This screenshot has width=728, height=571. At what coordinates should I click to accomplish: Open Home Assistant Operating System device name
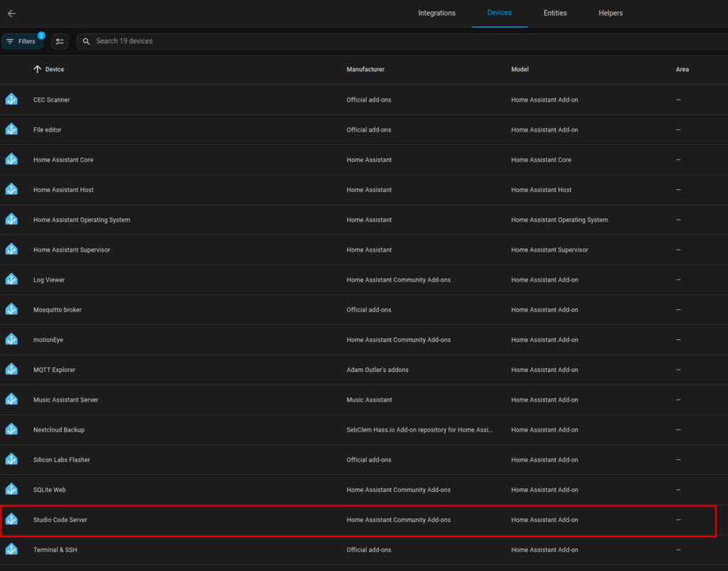82,220
